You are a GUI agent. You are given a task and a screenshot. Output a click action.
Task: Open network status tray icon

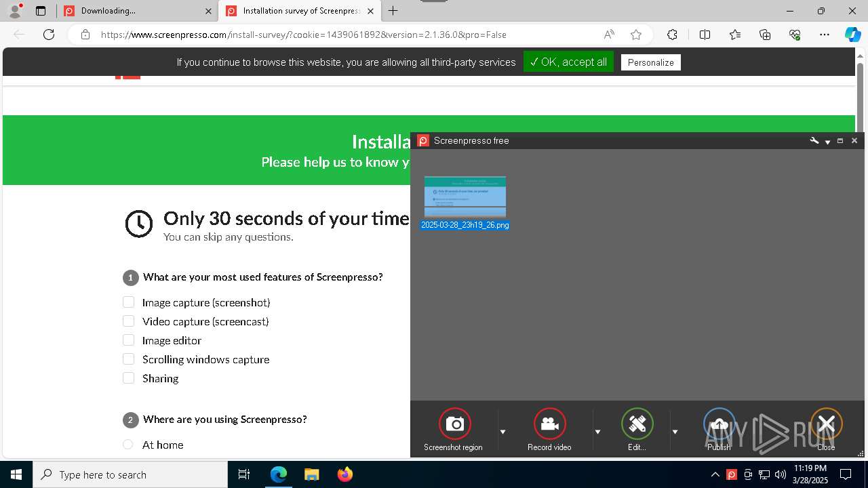point(764,474)
